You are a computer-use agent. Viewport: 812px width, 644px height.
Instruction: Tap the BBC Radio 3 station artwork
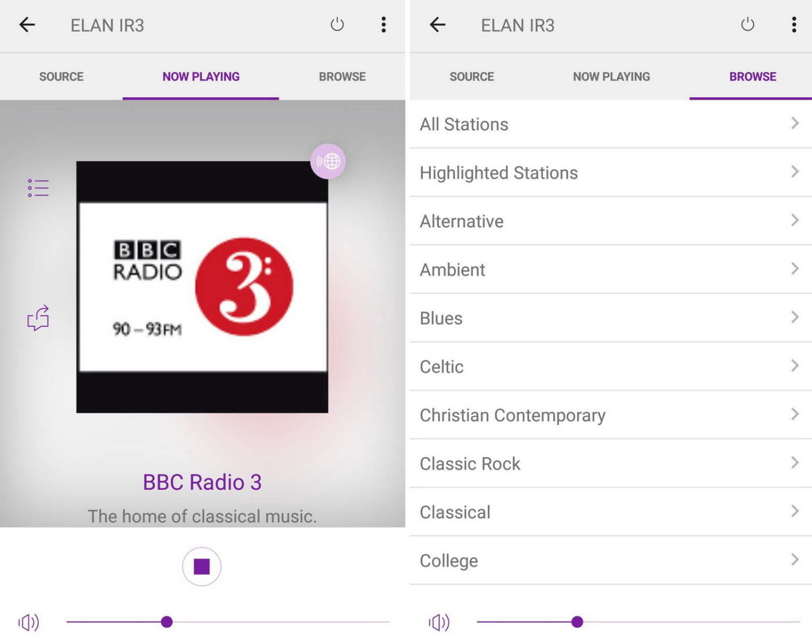pyautogui.click(x=202, y=287)
